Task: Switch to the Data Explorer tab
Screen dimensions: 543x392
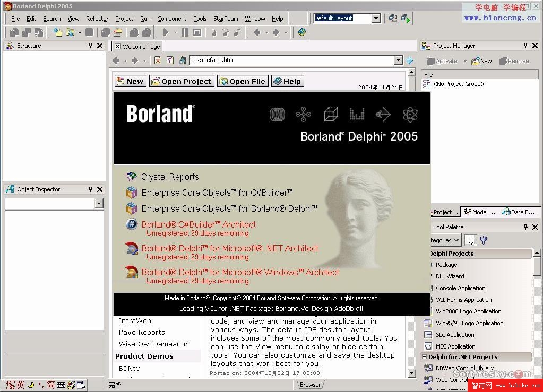Action: click(x=519, y=212)
